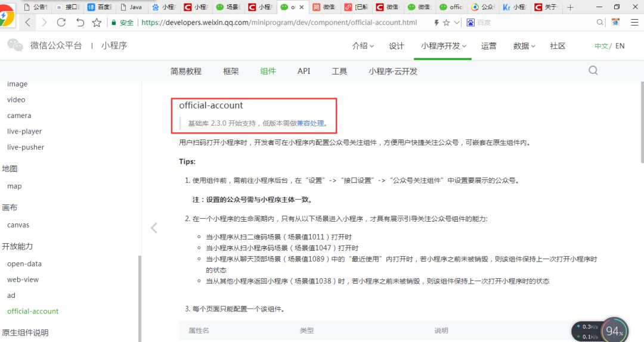Open the map component in sidebar
This screenshot has width=644, height=342.
coord(14,186)
